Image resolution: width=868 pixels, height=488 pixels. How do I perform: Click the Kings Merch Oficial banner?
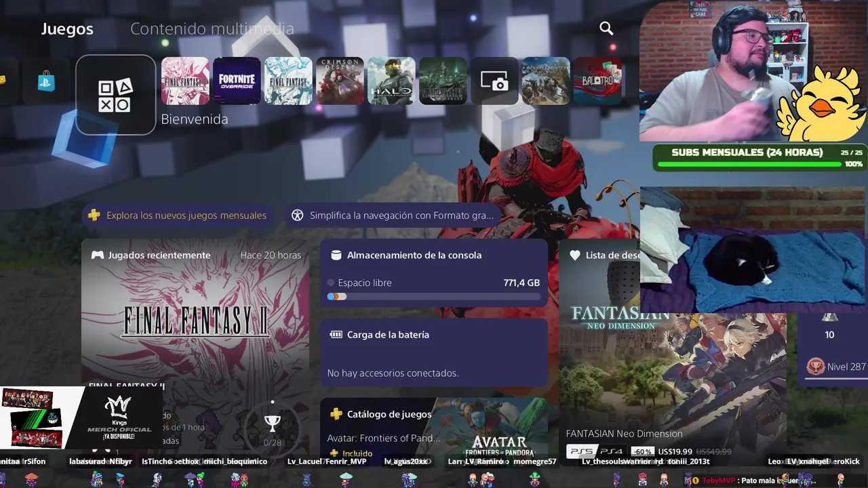tap(81, 418)
